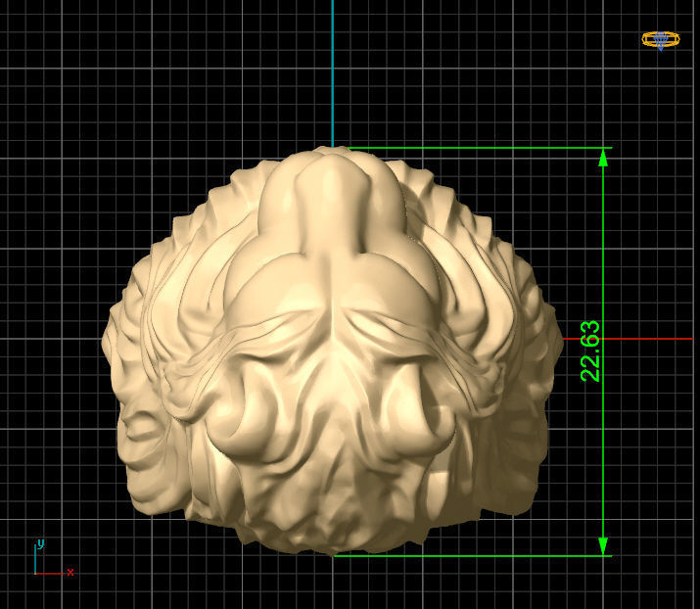Select the 22.63 dimension value
The width and height of the screenshot is (700, 609).
coord(590,351)
